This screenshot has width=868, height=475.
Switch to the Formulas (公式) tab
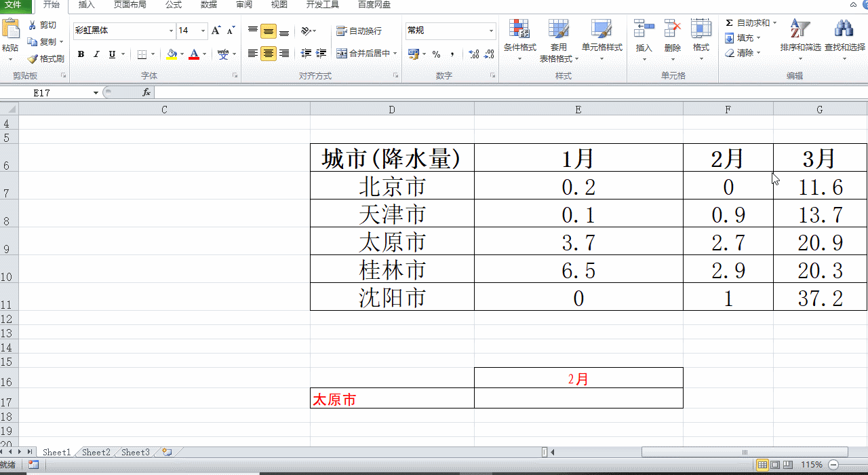(174, 5)
